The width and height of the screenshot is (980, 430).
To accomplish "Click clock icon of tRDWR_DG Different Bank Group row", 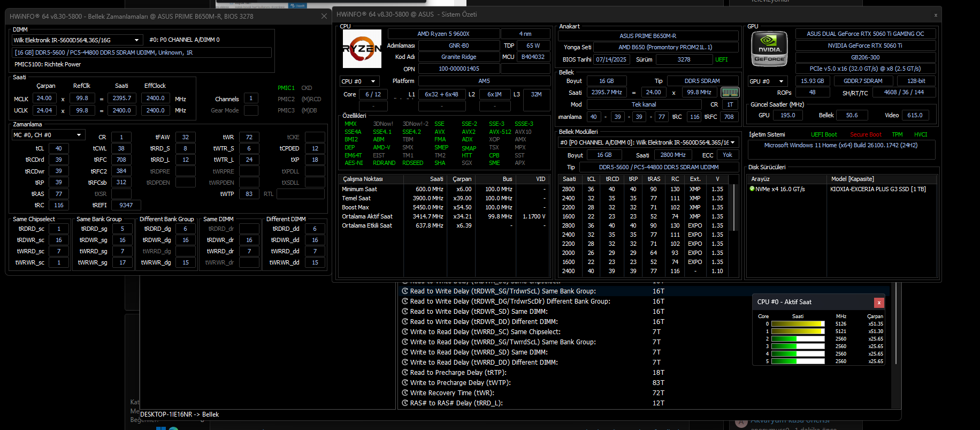I will tap(405, 301).
